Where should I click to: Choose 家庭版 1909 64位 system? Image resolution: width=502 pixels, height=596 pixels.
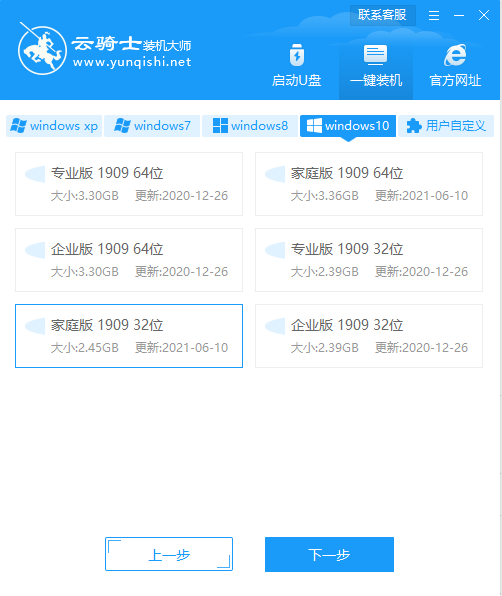[369, 184]
